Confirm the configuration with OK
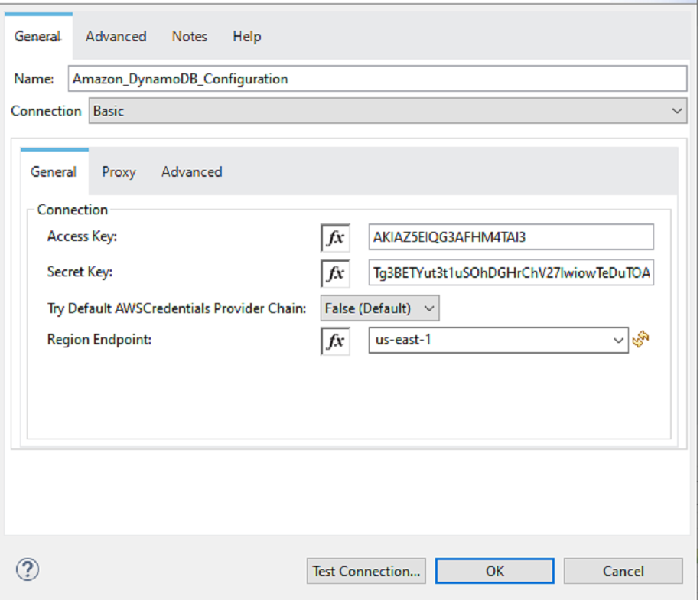 494,571
